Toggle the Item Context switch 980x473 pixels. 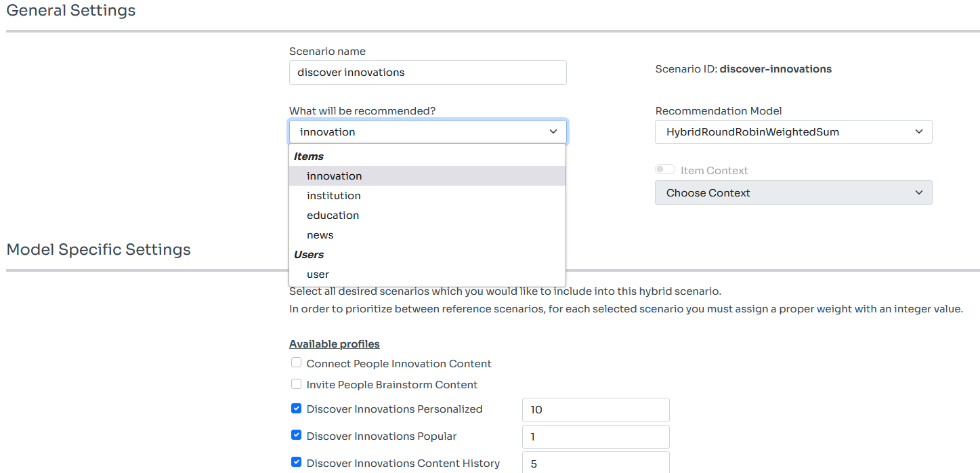coord(665,170)
